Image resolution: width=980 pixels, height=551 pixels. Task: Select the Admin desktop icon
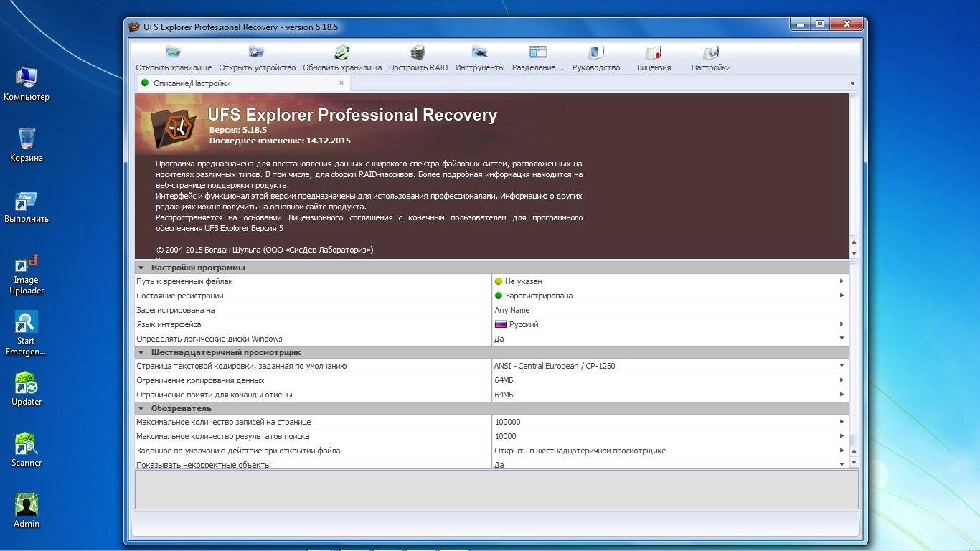pyautogui.click(x=27, y=506)
